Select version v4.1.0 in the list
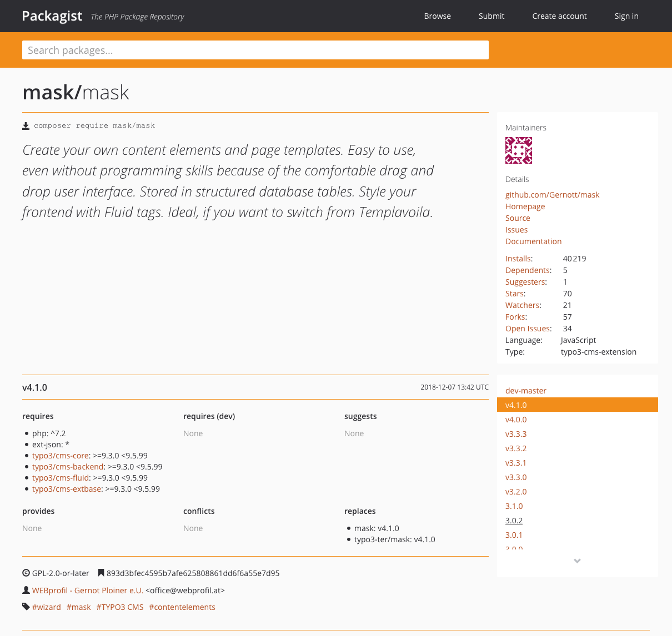This screenshot has height=636, width=672. (578, 405)
